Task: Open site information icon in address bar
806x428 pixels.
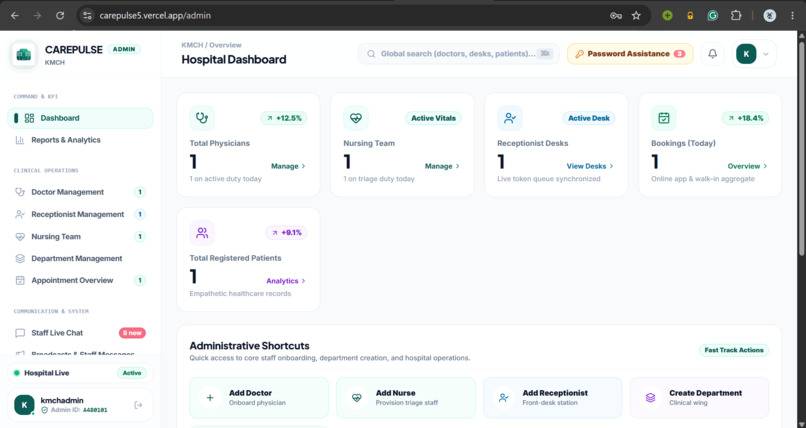Action: point(87,15)
